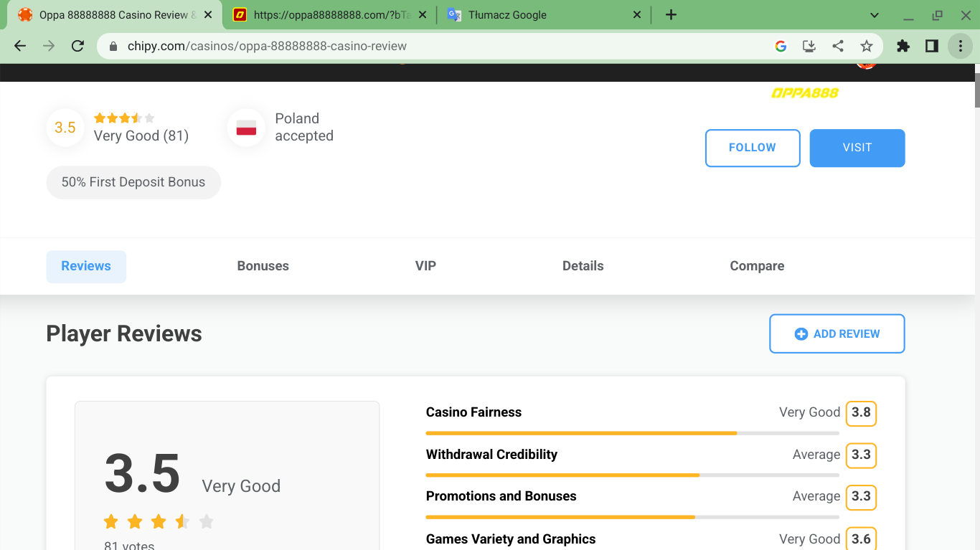
Task: Open the Google icon in address bar
Action: pyautogui.click(x=781, y=46)
